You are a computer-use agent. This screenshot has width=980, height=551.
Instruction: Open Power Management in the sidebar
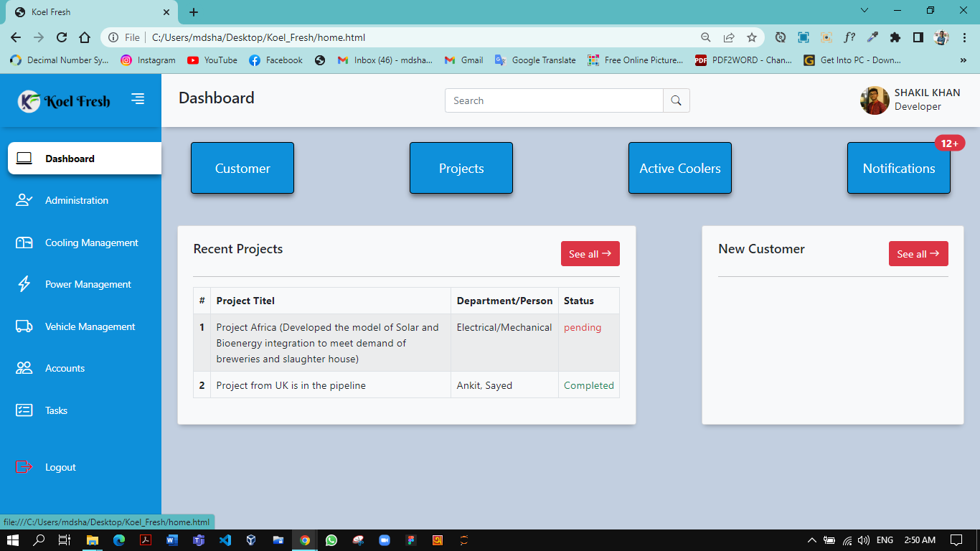click(x=88, y=284)
